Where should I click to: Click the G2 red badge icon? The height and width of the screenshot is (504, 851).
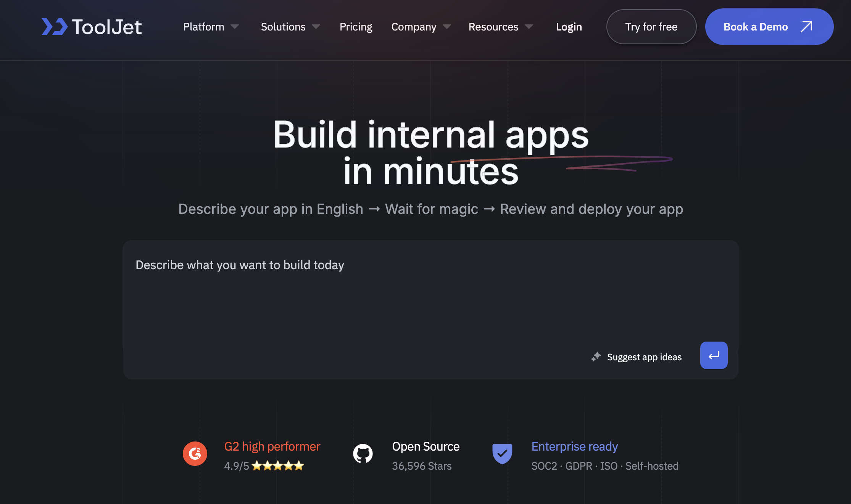pyautogui.click(x=195, y=454)
